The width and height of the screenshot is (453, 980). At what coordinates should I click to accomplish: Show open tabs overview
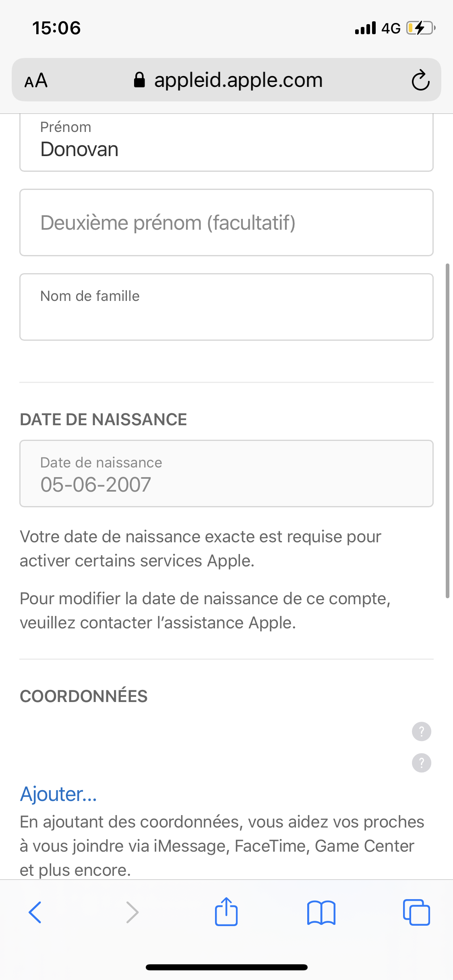416,912
